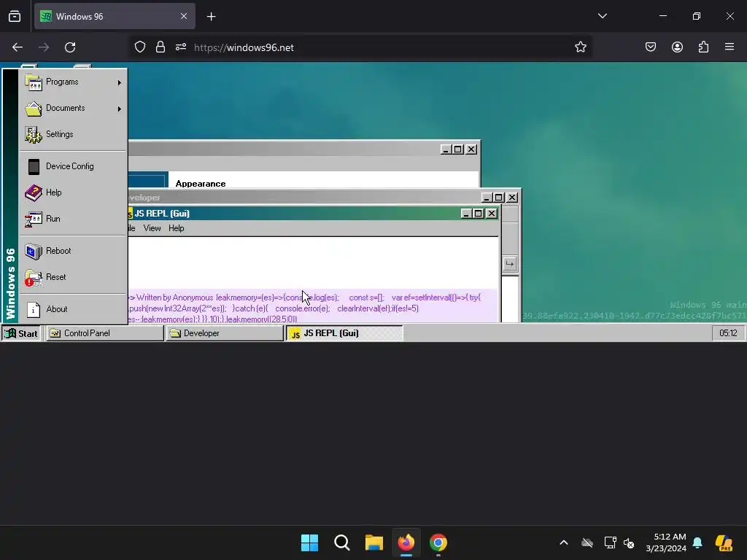
Task: Expand the Programs submenu arrow
Action: pyautogui.click(x=119, y=82)
